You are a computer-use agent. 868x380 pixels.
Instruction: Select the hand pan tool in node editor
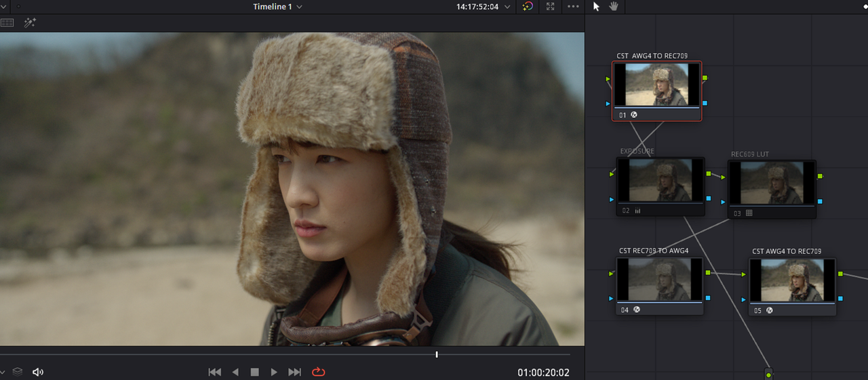pyautogui.click(x=614, y=6)
